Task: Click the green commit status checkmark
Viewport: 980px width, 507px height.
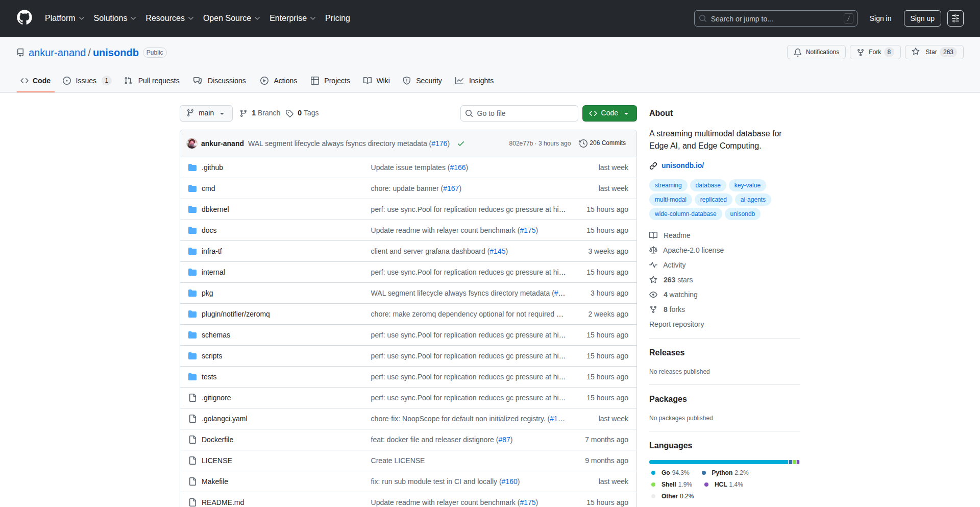Action: [x=461, y=143]
